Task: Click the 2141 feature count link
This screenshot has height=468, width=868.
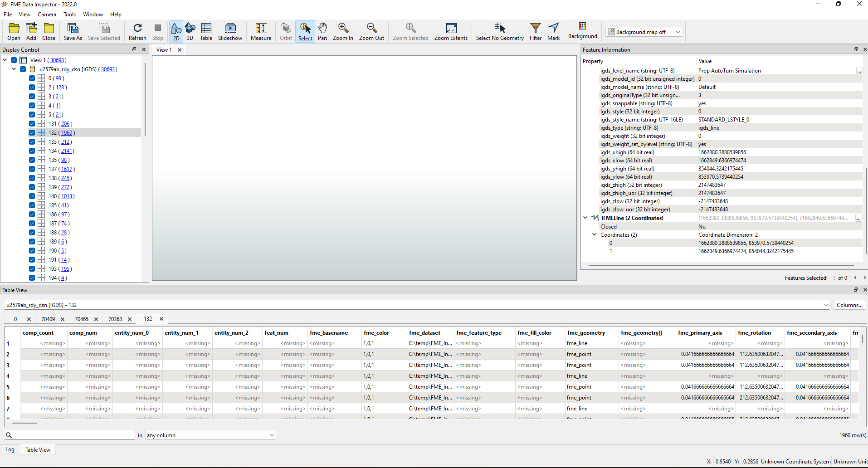Action: click(67, 151)
